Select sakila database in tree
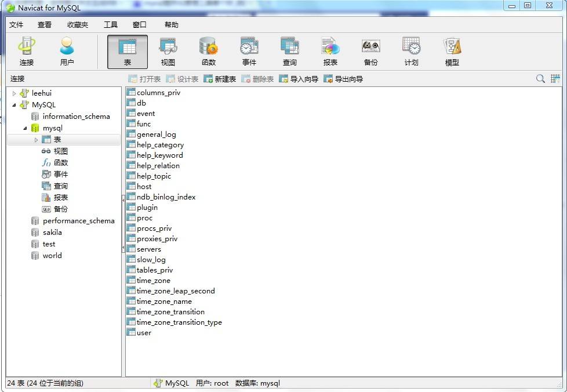Image resolution: width=567 pixels, height=392 pixels. tap(52, 232)
